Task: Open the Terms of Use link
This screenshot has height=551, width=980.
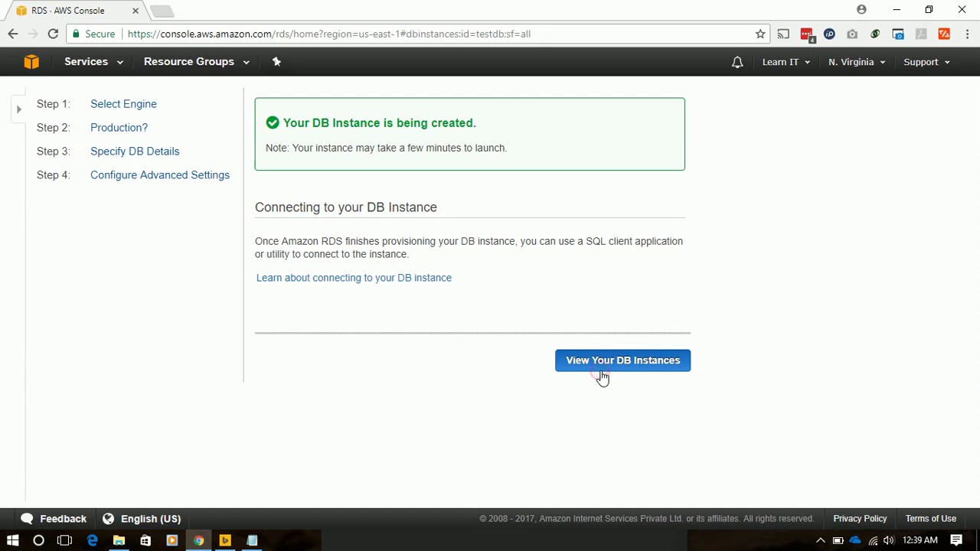Action: point(930,519)
